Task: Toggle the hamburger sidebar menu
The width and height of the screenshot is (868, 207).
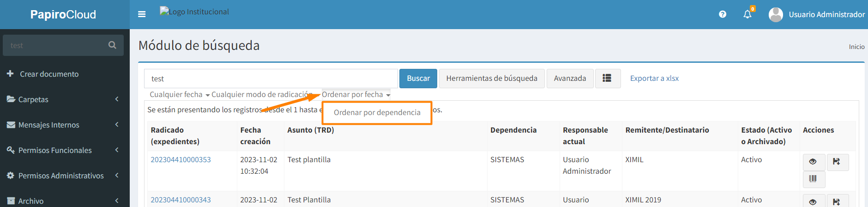Action: 142,14
